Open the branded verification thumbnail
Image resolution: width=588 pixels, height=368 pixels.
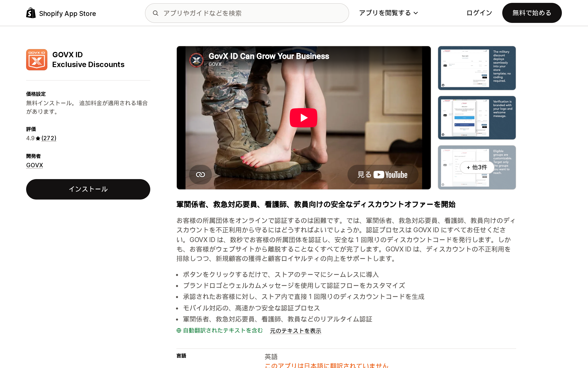click(x=477, y=118)
